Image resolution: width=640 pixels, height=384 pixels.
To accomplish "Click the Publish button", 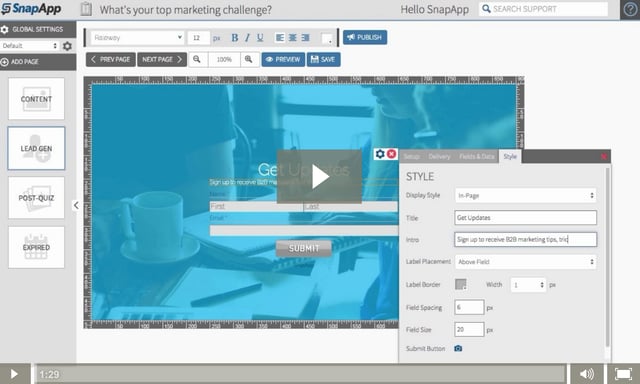I will [x=365, y=38].
